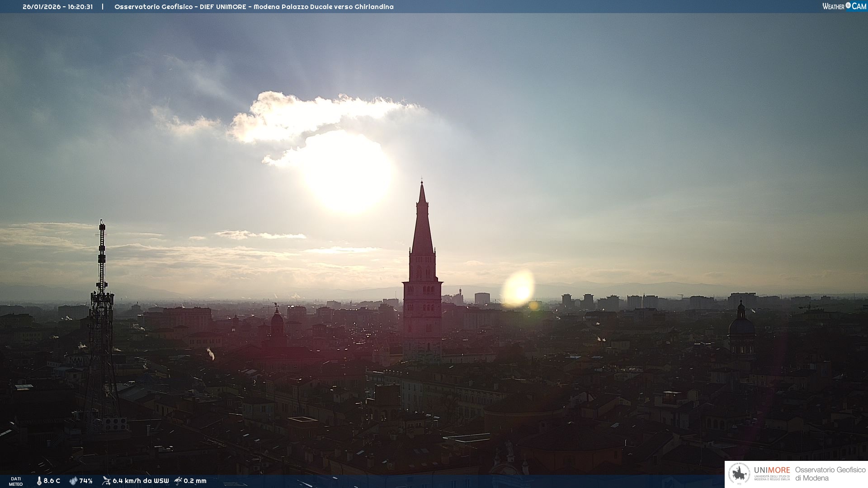Click the wind speed anemometer icon

106,481
